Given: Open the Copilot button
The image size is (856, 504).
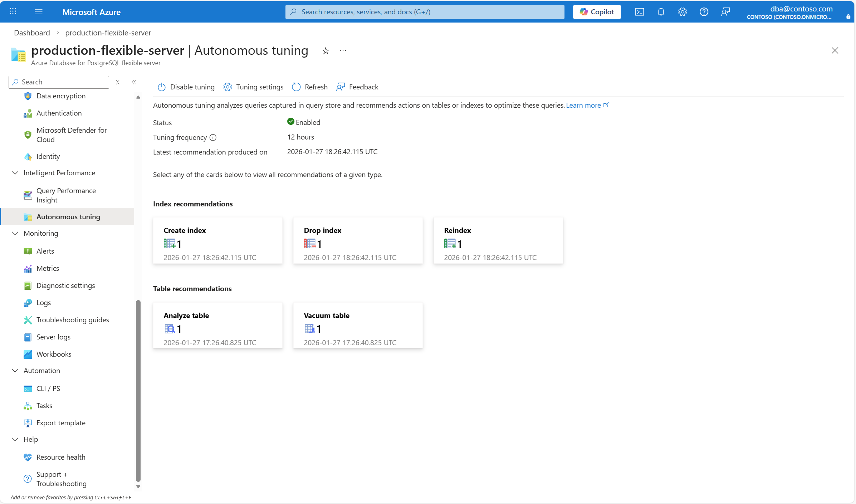Looking at the screenshot, I should [x=597, y=12].
